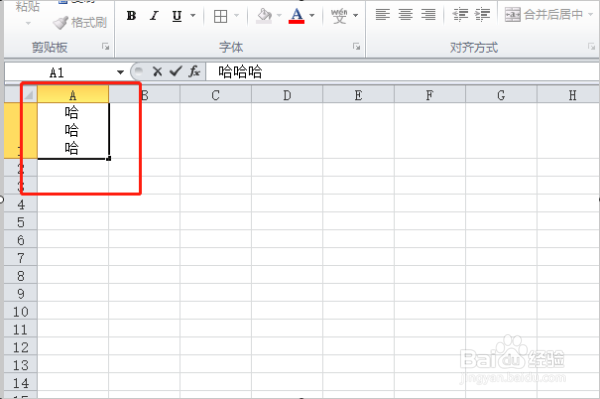Select row 5 header

pos(21,222)
